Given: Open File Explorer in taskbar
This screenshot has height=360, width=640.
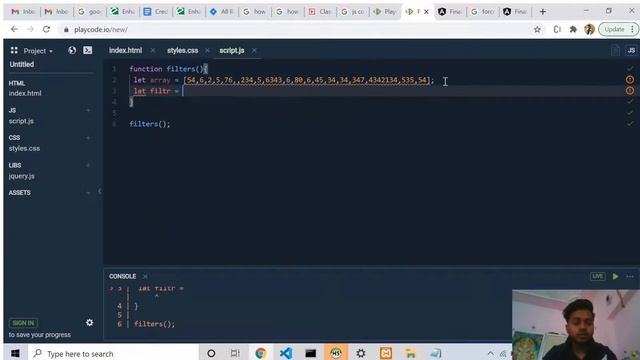Looking at the screenshot, I should 411,353.
